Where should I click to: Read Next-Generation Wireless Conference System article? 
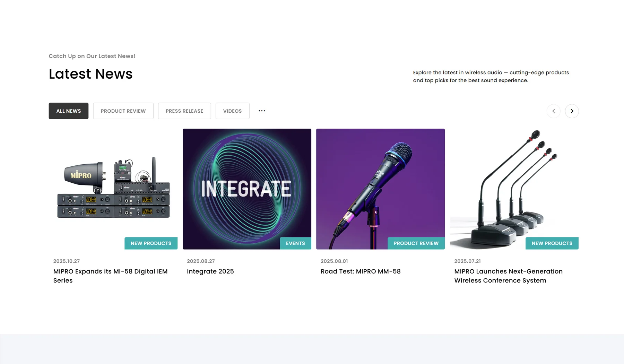(x=508, y=276)
